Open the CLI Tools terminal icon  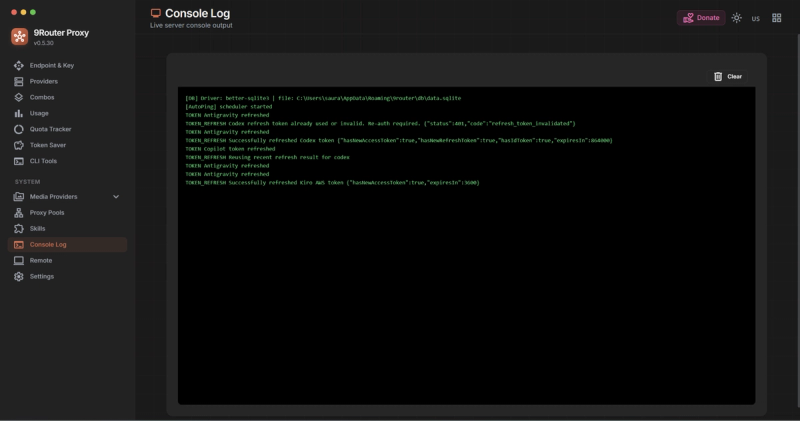tap(19, 161)
